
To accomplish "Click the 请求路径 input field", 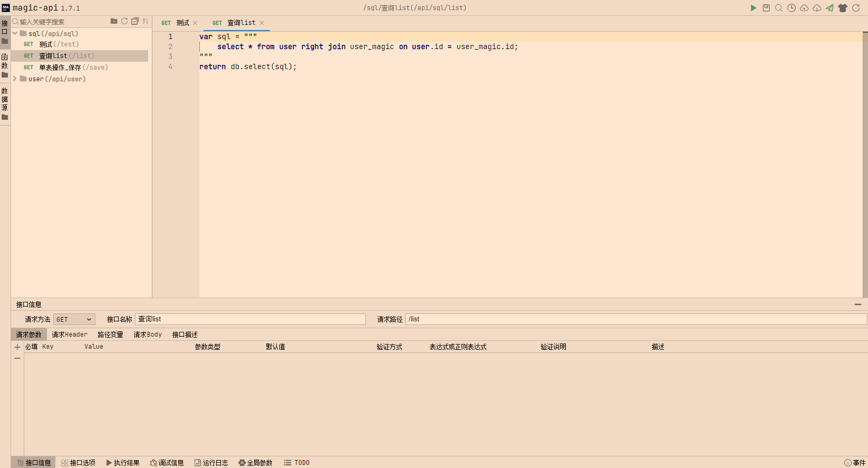I will [x=636, y=319].
